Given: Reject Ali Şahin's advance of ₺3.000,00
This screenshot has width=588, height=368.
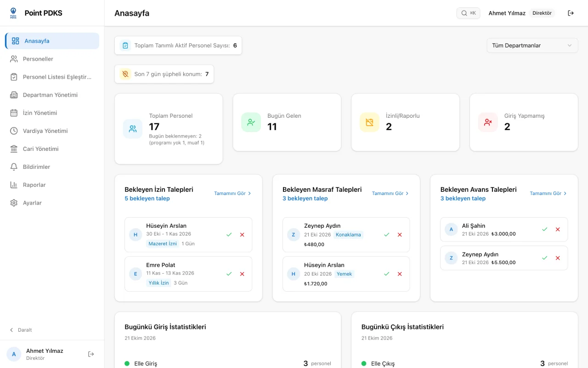Looking at the screenshot, I should coord(558,229).
